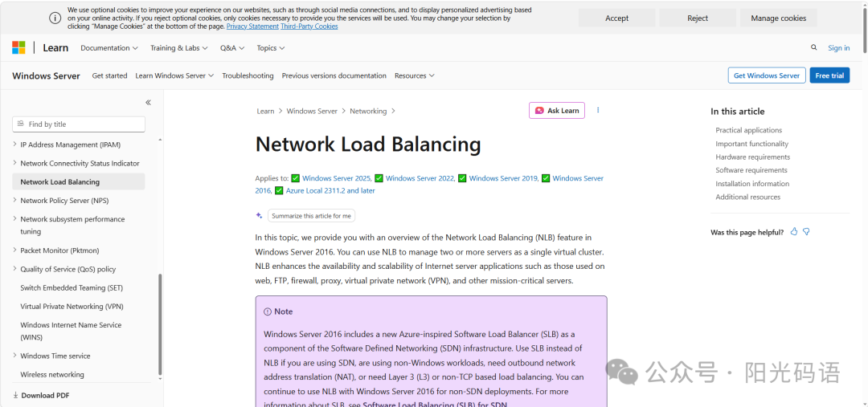Open Windows Server 2019 applies-to link
Viewport: 868px width, 407px height.
point(503,178)
